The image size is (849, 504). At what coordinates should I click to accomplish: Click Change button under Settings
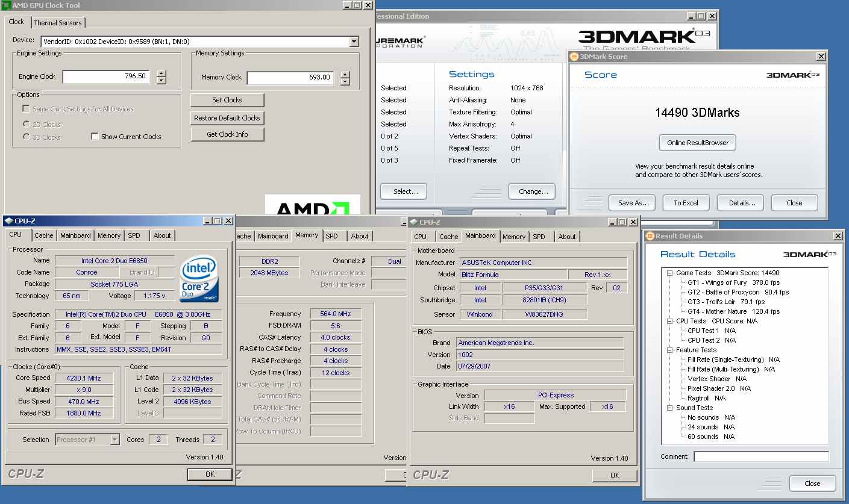coord(533,191)
